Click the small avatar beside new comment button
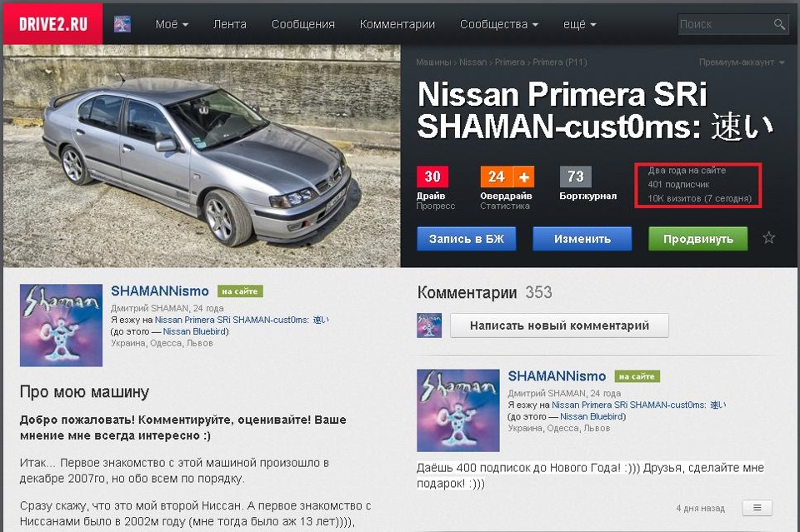 [429, 325]
